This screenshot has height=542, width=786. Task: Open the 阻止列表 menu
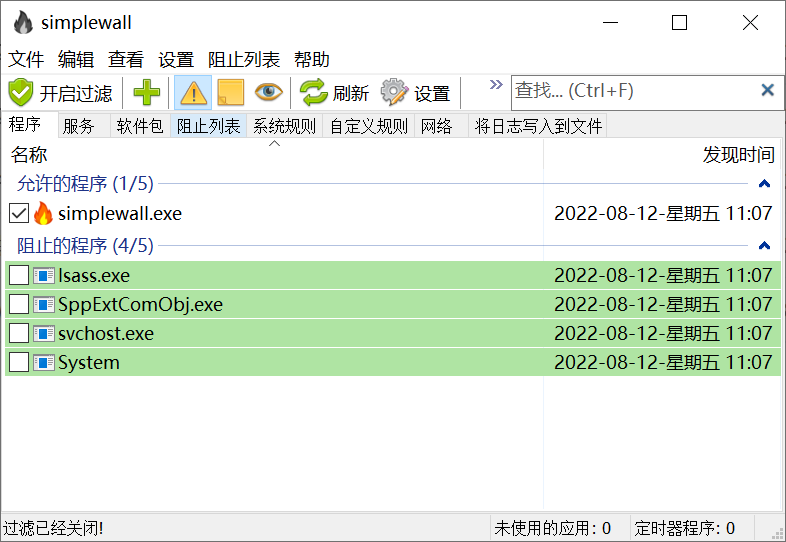[243, 60]
